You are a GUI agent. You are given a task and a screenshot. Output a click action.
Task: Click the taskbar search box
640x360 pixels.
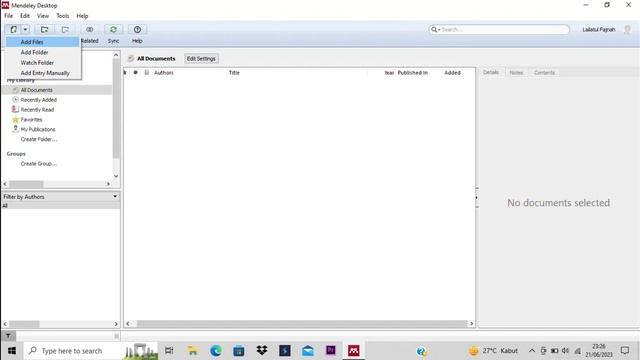coord(91,351)
